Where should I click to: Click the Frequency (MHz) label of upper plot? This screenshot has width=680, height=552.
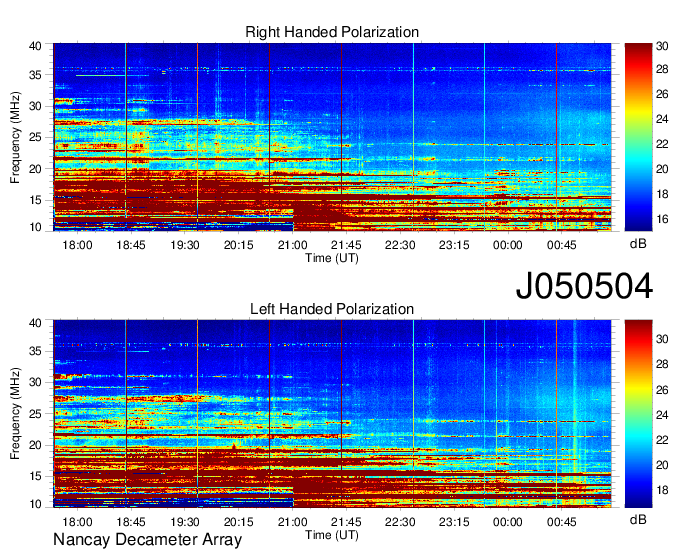coord(15,137)
